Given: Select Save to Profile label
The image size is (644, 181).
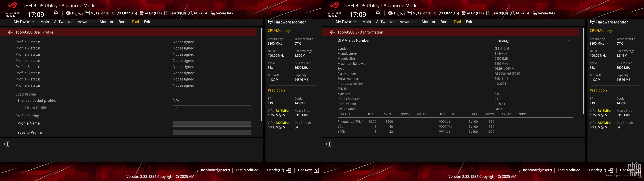Looking at the screenshot, I should 30,133.
